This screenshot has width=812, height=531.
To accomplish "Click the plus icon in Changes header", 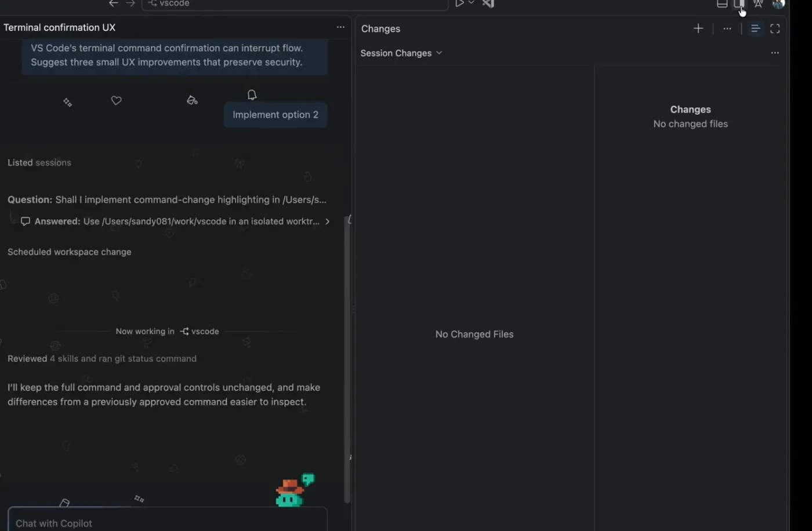I will point(698,28).
